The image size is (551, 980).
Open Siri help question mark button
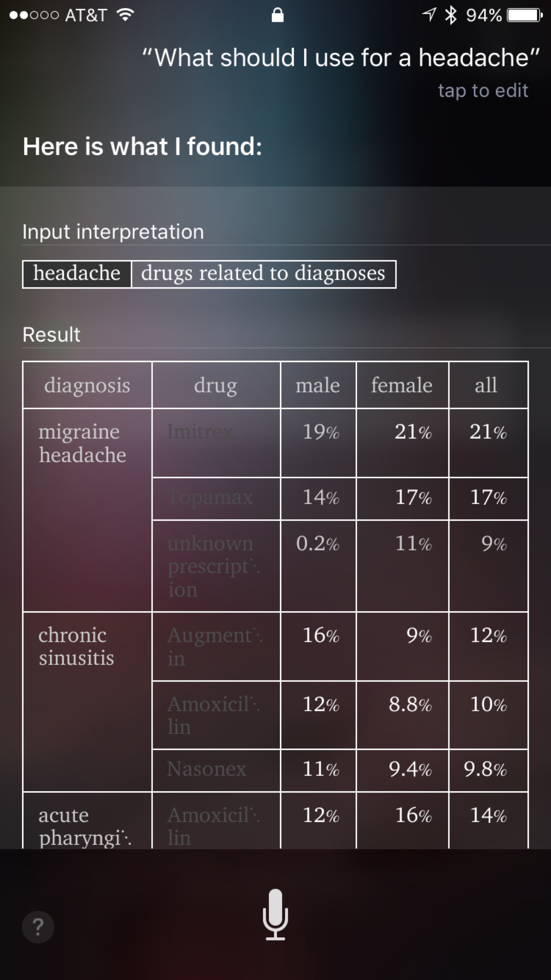(x=38, y=927)
